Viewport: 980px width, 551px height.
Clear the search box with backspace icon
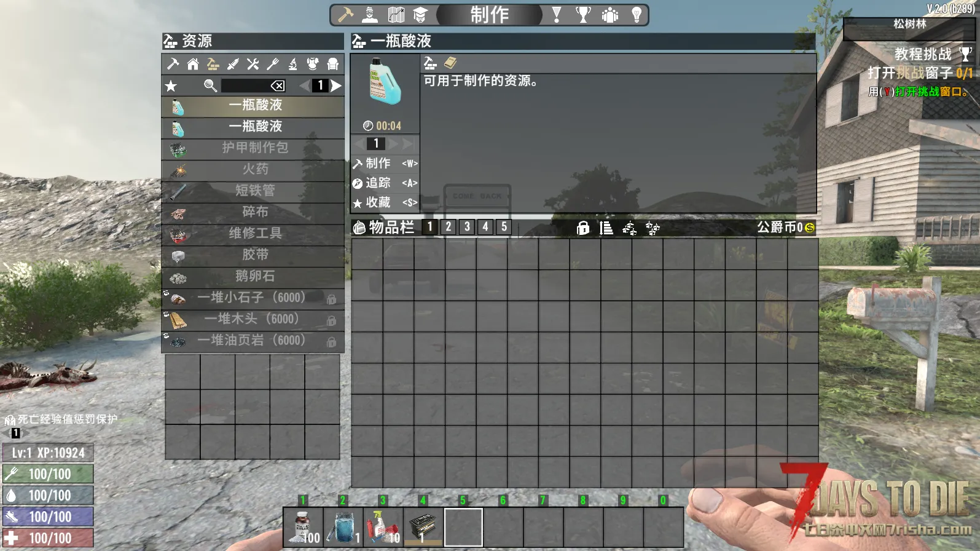[278, 85]
